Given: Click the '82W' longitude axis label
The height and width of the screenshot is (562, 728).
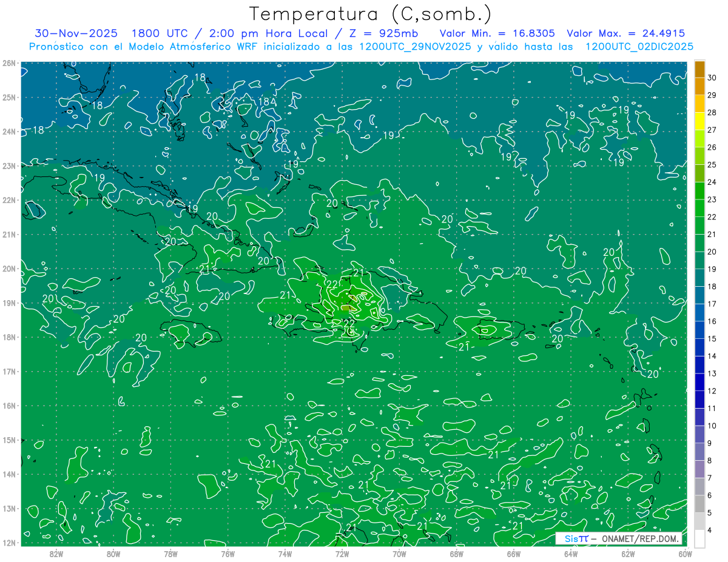Looking at the screenshot, I should coord(56,553).
